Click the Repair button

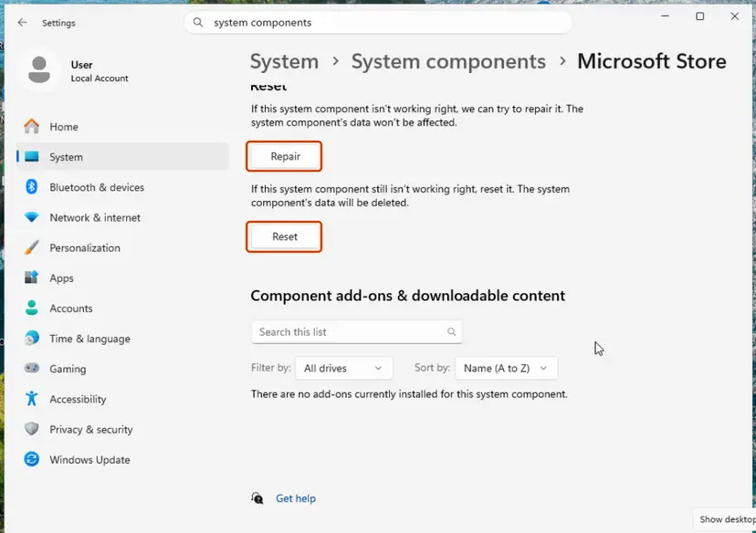coord(284,156)
